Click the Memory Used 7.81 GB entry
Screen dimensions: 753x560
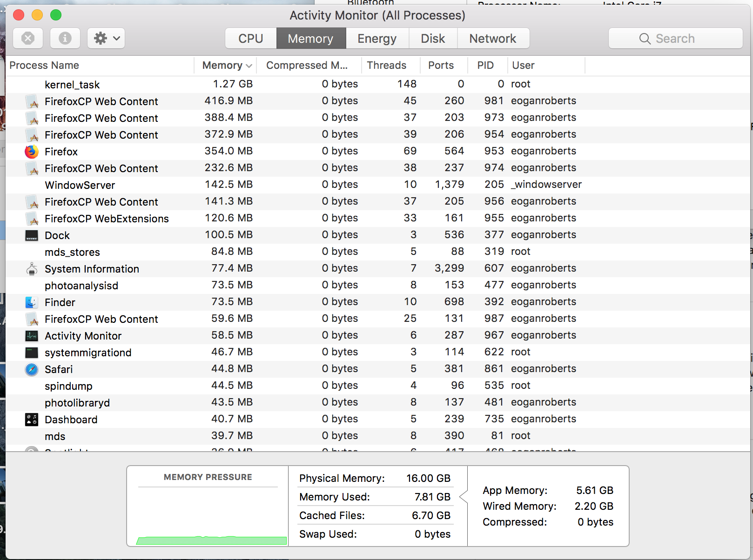(x=375, y=497)
